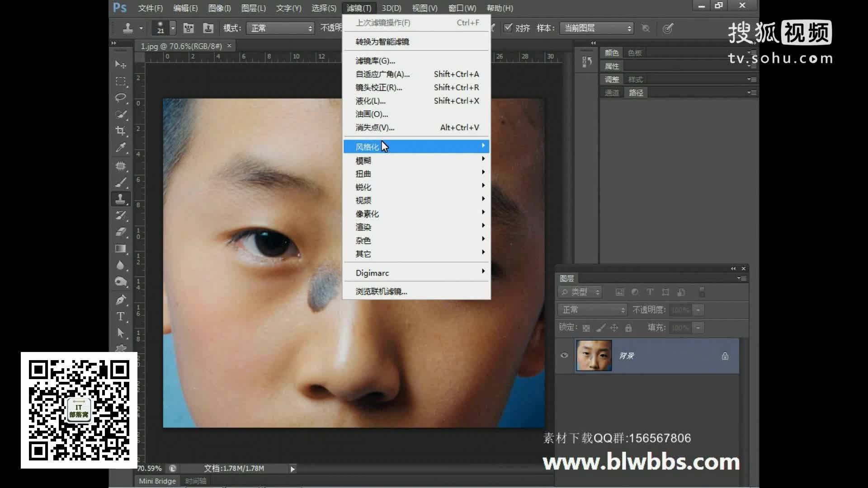Image resolution: width=868 pixels, height=488 pixels.
Task: Open the Sample source dropdown
Action: (596, 28)
